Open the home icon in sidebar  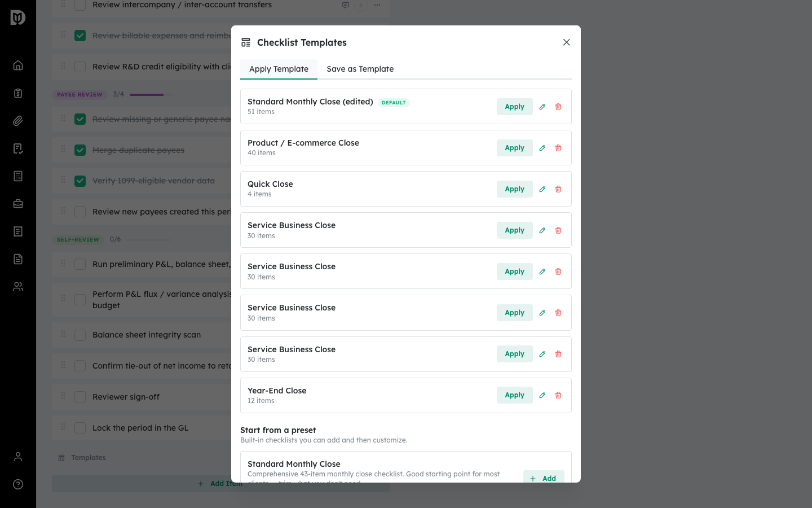(x=18, y=65)
